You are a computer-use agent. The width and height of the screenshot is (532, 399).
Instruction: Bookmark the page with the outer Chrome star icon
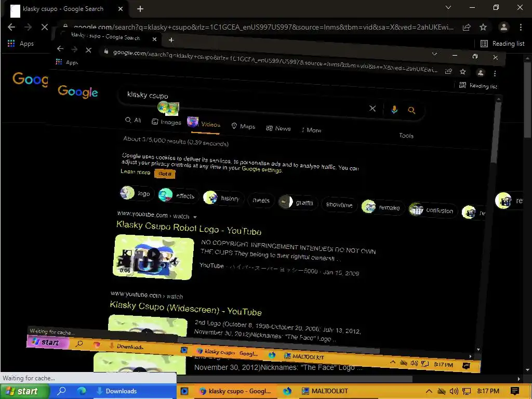[x=483, y=27]
